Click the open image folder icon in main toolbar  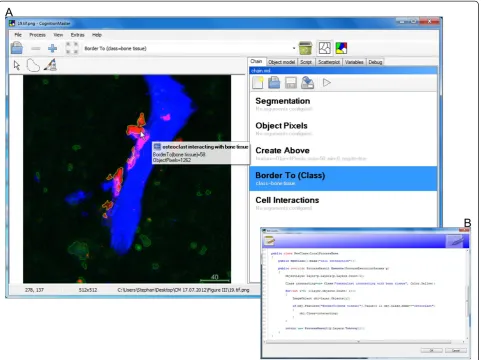coord(17,48)
